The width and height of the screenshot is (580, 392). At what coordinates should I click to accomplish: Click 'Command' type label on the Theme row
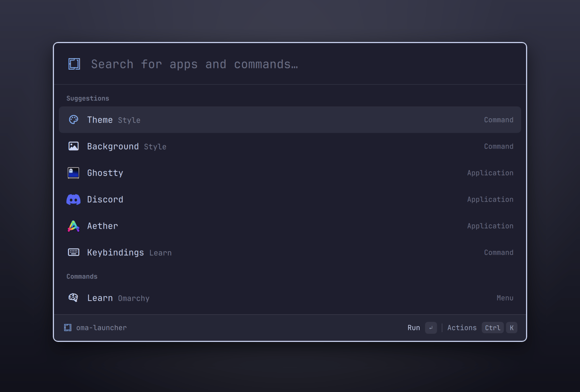(499, 120)
